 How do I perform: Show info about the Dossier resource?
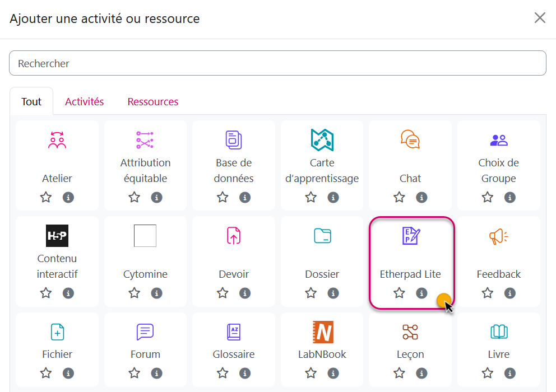point(333,293)
